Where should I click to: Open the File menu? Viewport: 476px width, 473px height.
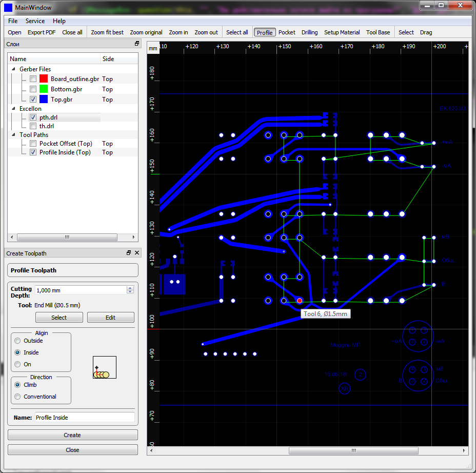[x=13, y=21]
